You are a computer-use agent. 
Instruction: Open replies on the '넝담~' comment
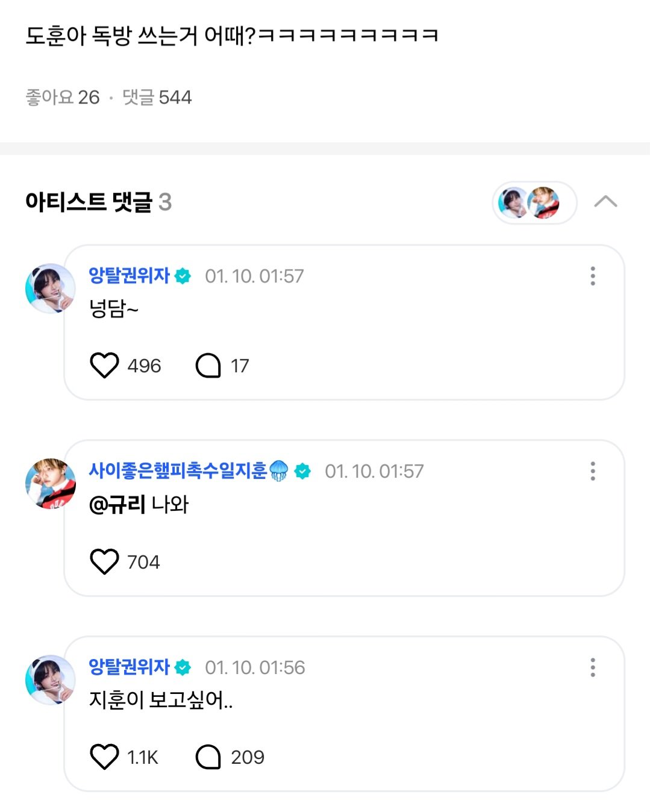[x=208, y=365]
